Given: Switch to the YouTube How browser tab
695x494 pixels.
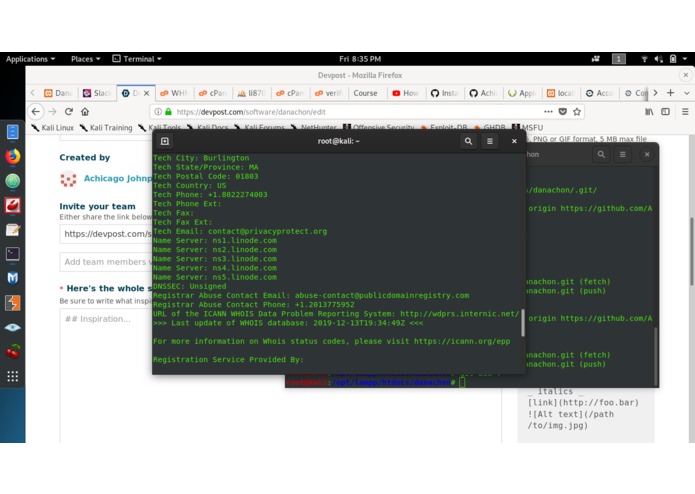Looking at the screenshot, I should pos(405,93).
